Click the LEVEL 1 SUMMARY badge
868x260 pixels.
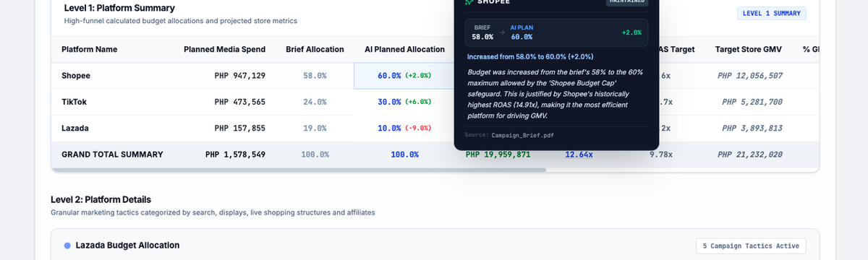point(771,13)
